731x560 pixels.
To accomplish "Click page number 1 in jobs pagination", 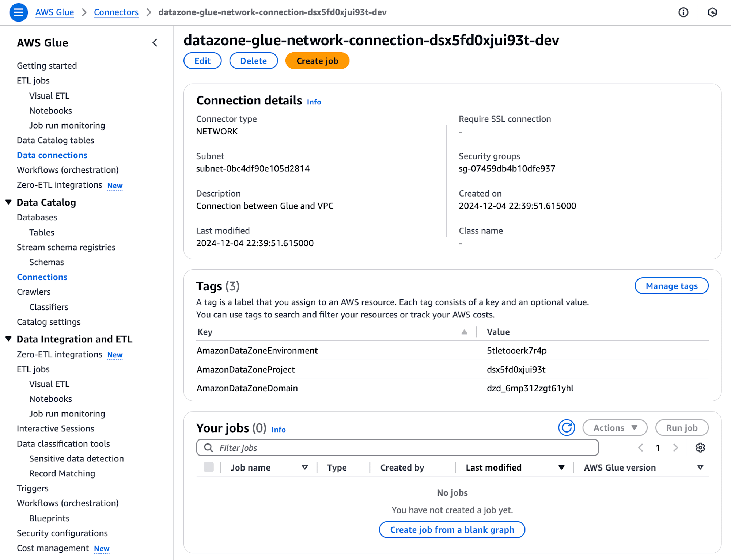I will tap(658, 448).
